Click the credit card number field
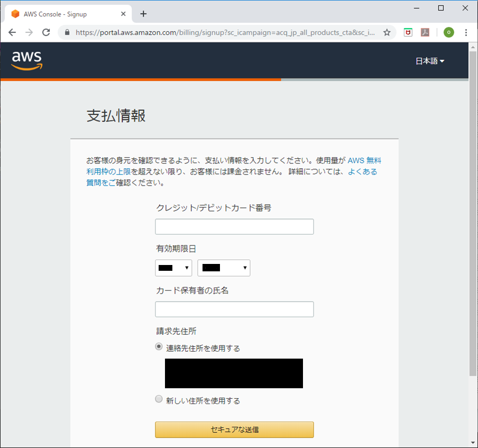The width and height of the screenshot is (478, 448). (x=234, y=226)
